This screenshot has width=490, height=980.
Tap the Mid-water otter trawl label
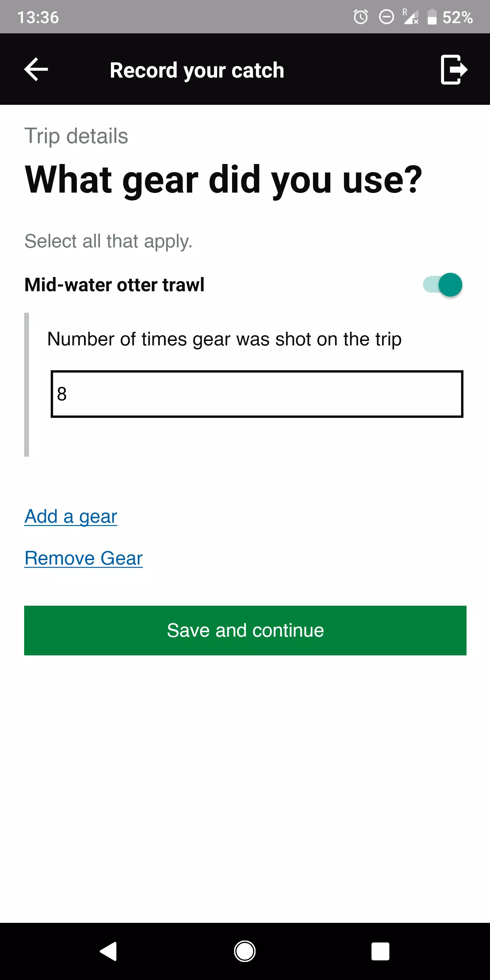click(114, 284)
